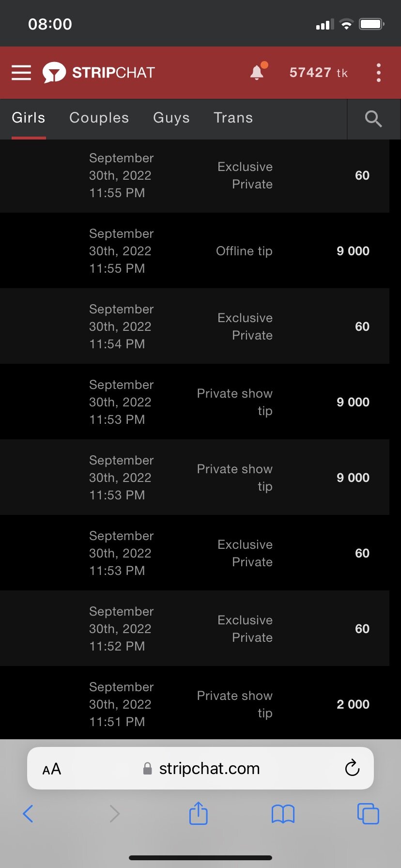The height and width of the screenshot is (868, 401).
Task: Select the Guys category tab
Action: pyautogui.click(x=171, y=118)
